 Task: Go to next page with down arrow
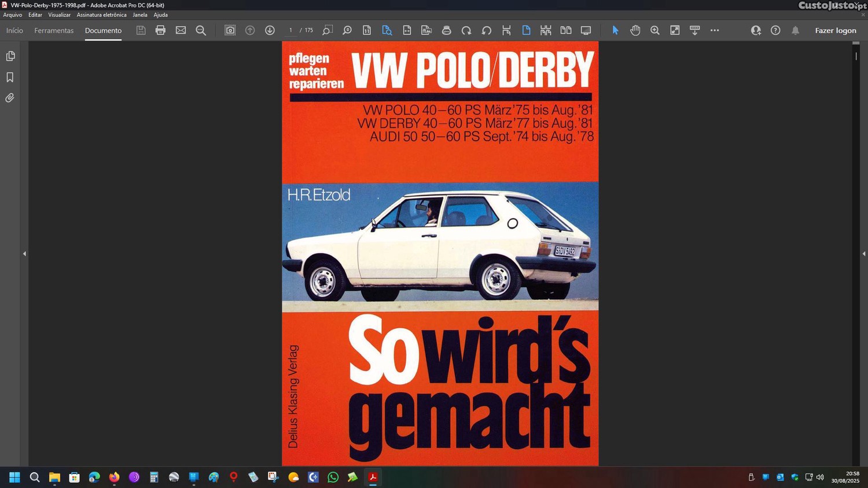(270, 30)
